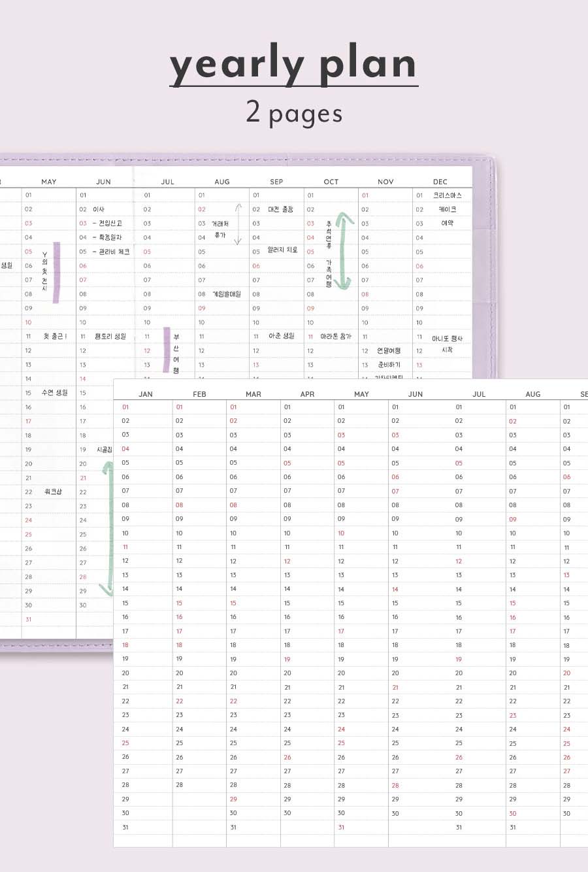The height and width of the screenshot is (872, 588).
Task: Select the DEC column header
Action: point(440,182)
